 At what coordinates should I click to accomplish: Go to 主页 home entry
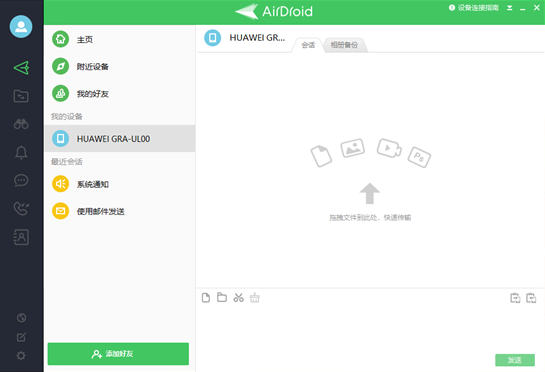(120, 39)
